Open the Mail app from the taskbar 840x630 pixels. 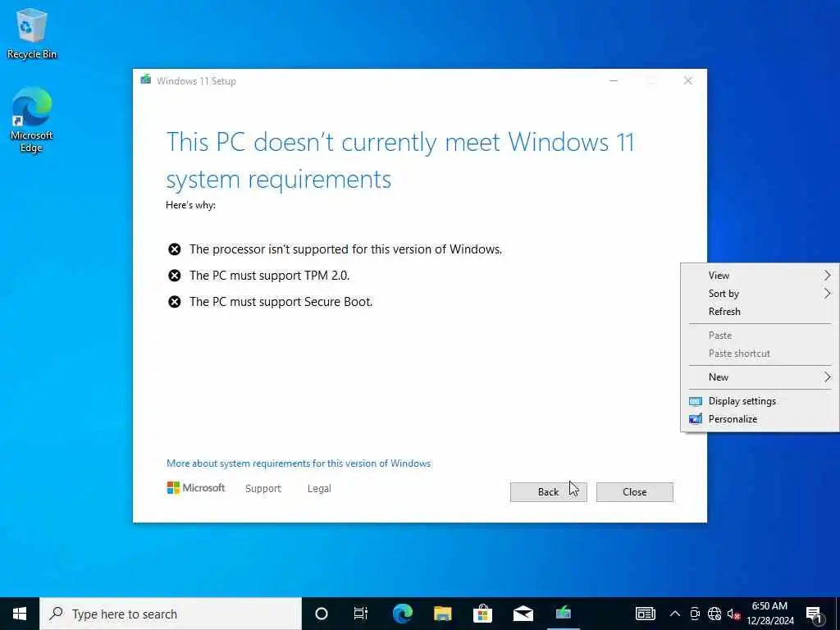coord(523,614)
